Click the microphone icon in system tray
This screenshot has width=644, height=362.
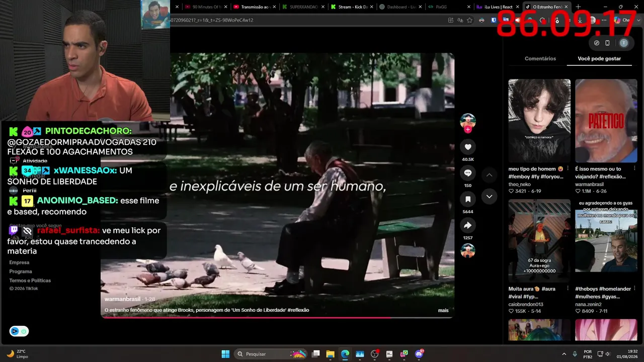[575, 354]
